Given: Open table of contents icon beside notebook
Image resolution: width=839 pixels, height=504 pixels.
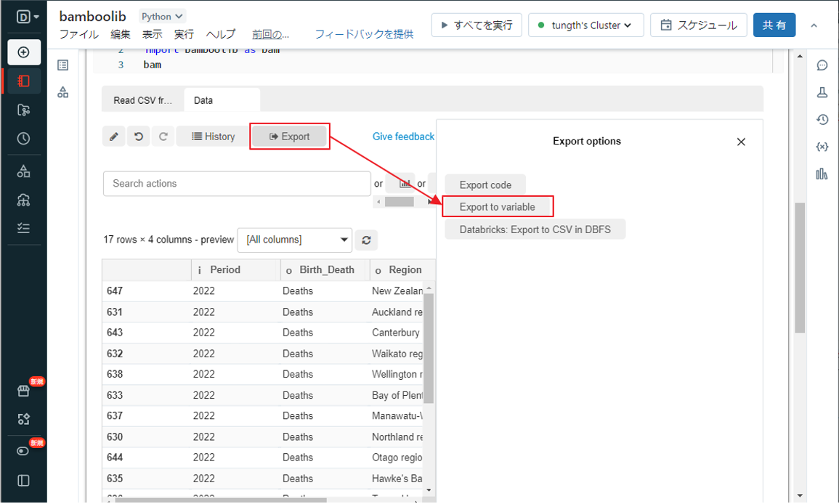Looking at the screenshot, I should 63,65.
